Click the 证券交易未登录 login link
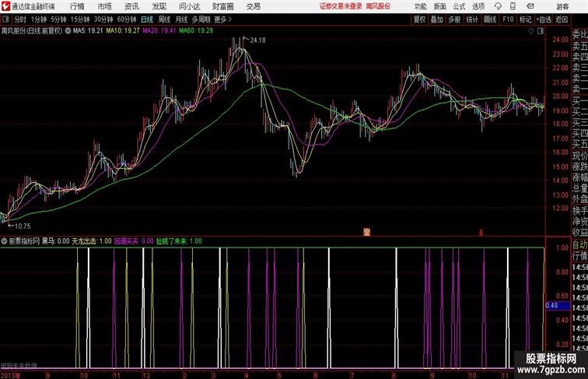The image size is (588, 379). click(341, 6)
